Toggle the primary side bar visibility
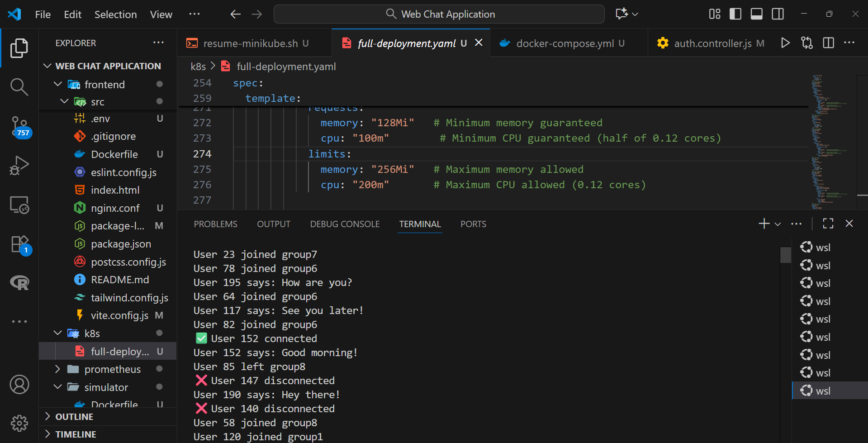The height and width of the screenshot is (443, 868). tap(735, 14)
